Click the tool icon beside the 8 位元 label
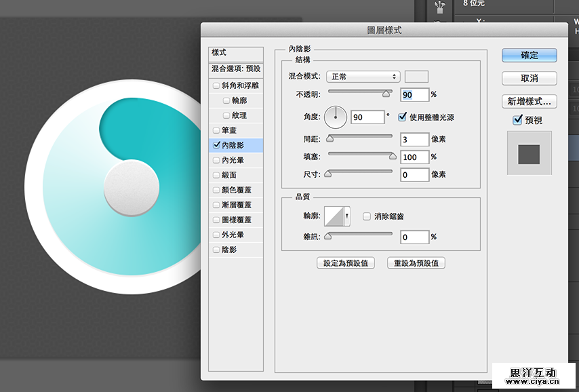The height and width of the screenshot is (392, 579). tap(439, 7)
